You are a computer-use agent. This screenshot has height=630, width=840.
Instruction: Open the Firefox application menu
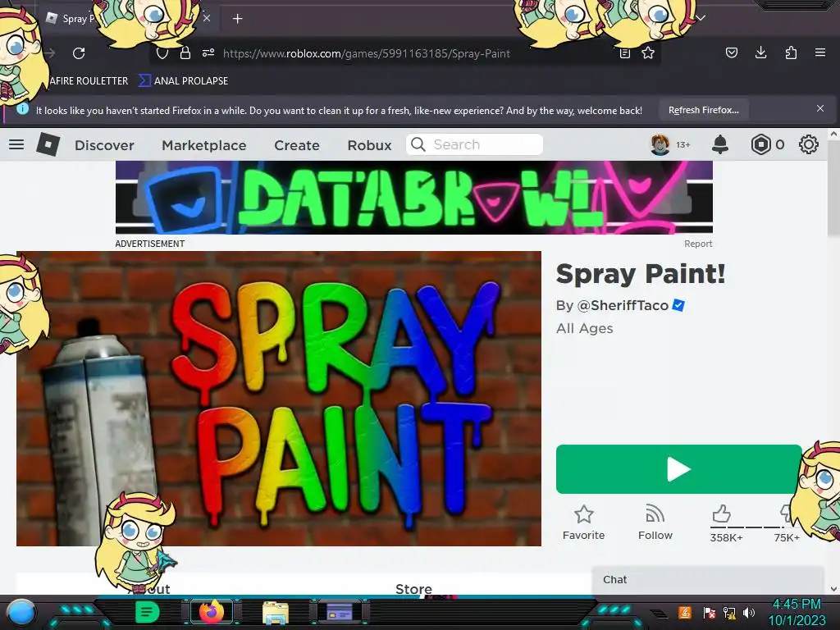tap(819, 52)
